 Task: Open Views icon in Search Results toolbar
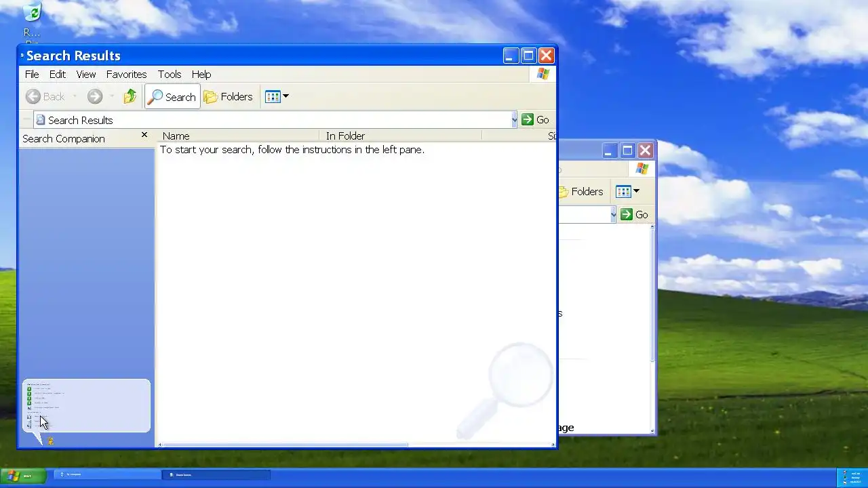pos(273,97)
